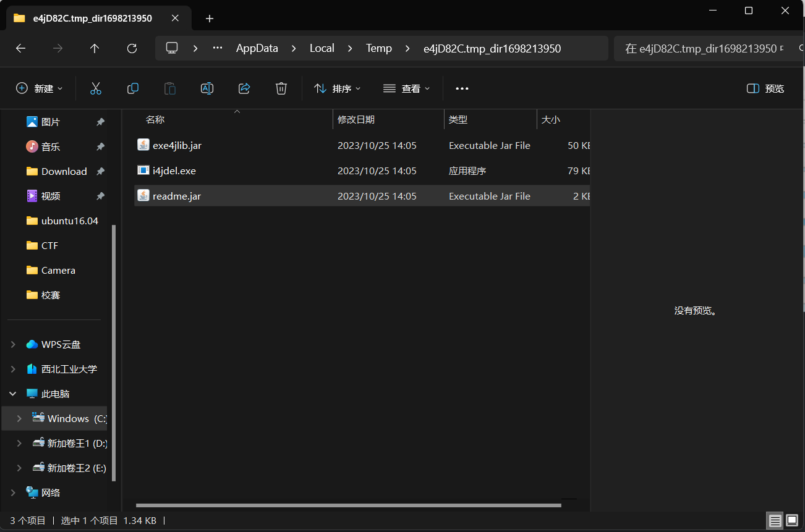This screenshot has width=805, height=532.
Task: Click the PC monitor icon in address bar
Action: pyautogui.click(x=172, y=48)
